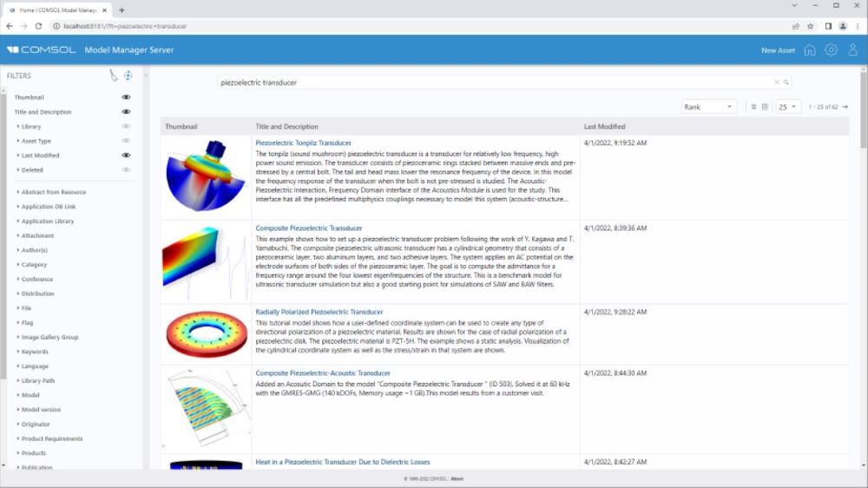Show the Deleted column
Viewport: 868px width, 488px height.
(x=126, y=169)
